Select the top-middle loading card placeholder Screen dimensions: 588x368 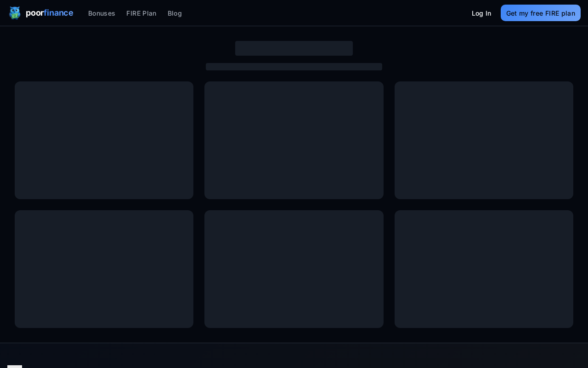coord(294,140)
